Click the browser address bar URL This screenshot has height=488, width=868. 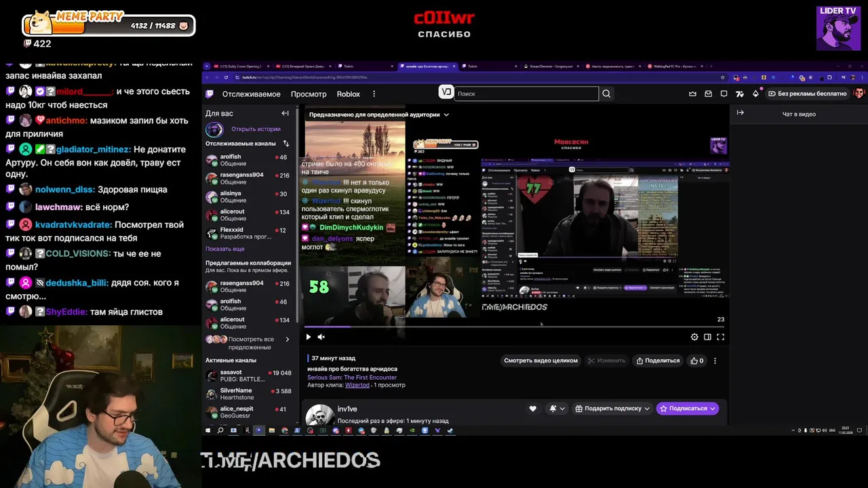pyautogui.click(x=305, y=77)
